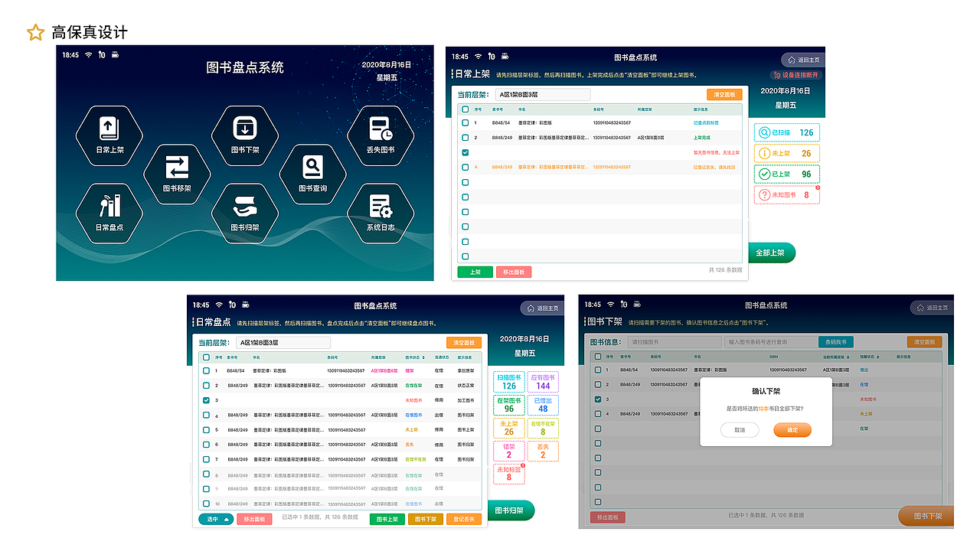The width and height of the screenshot is (980, 551).
Task: Uncheck the ticked third row in 日常上架 table
Action: pyautogui.click(x=465, y=152)
